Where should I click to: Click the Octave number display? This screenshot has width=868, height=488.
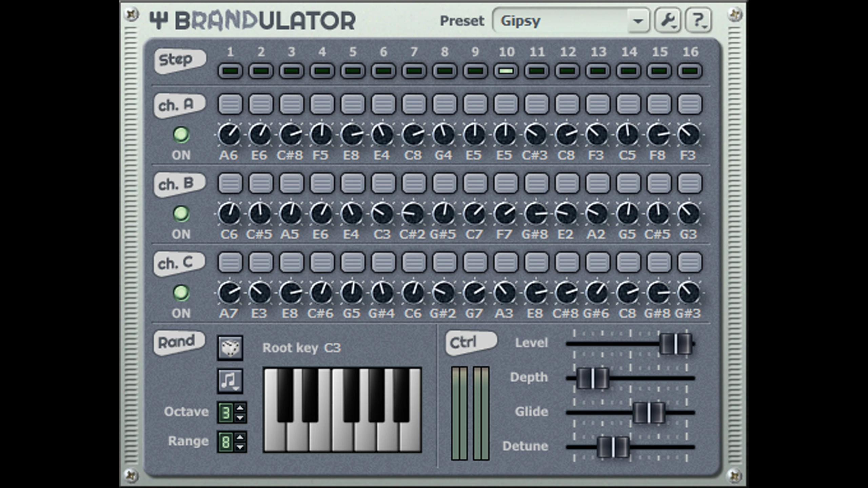[x=226, y=413]
